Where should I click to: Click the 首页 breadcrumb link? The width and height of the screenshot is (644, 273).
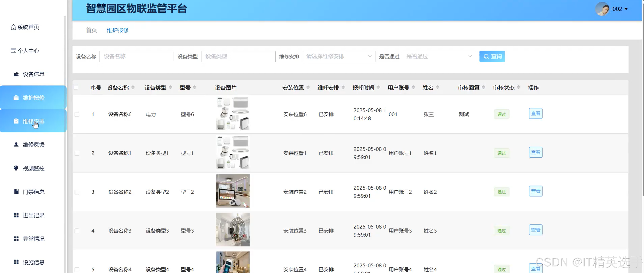pyautogui.click(x=91, y=30)
